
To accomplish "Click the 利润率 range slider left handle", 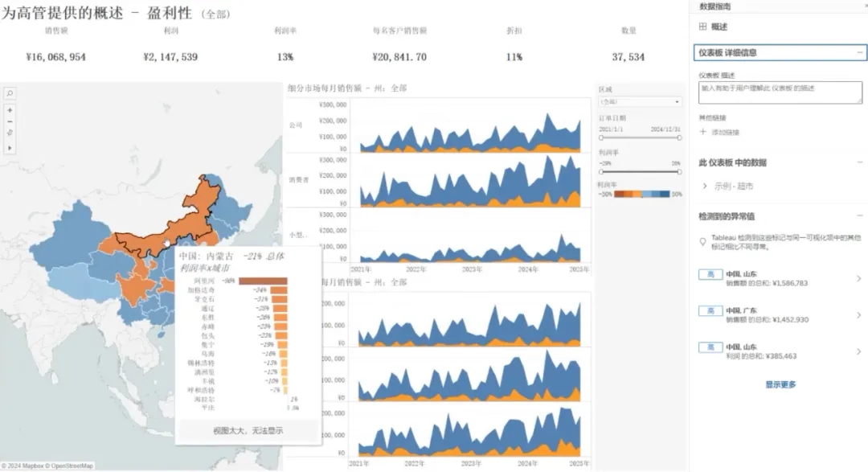I will click(601, 171).
